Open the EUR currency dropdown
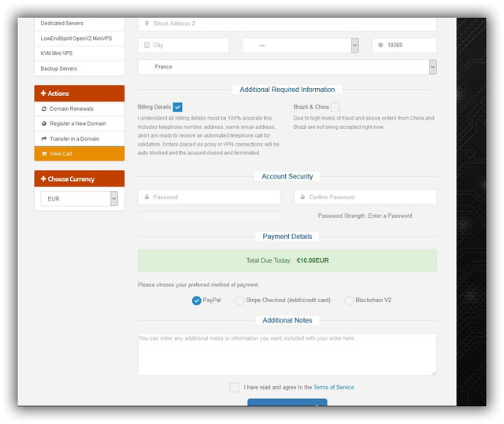 pyautogui.click(x=80, y=199)
